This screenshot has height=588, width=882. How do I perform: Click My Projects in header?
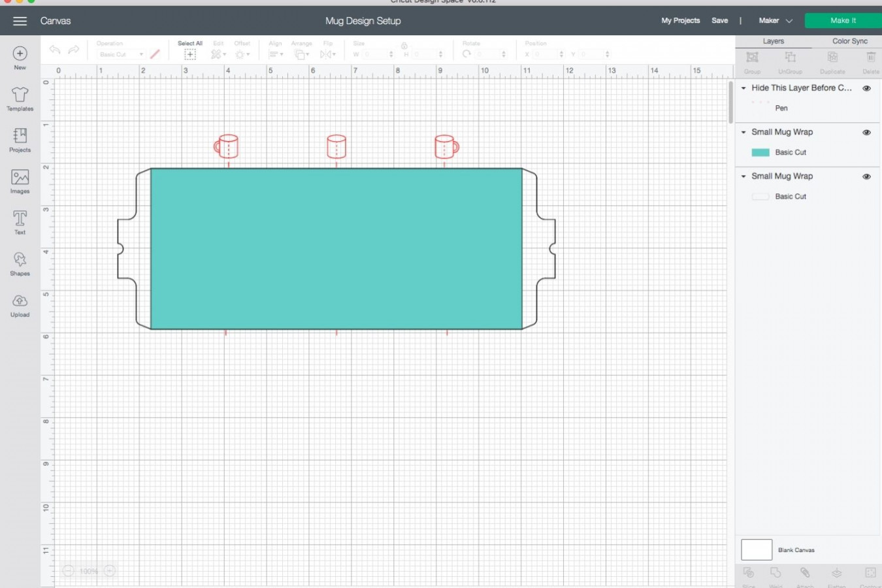680,21
